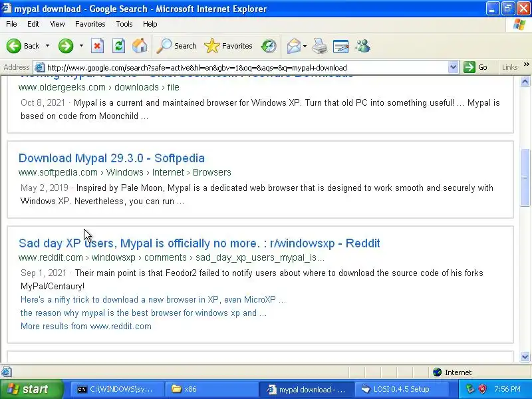
Task: Open the Tools menu
Action: pos(124,24)
